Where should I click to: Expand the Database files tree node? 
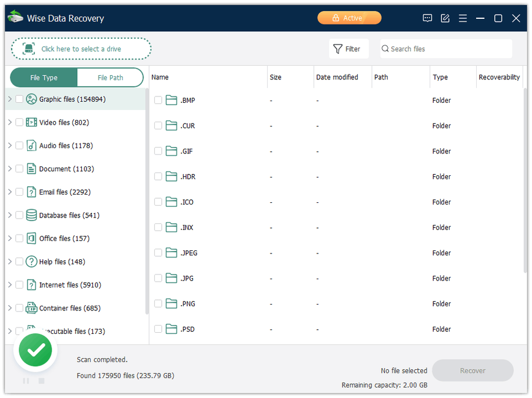pyautogui.click(x=10, y=215)
